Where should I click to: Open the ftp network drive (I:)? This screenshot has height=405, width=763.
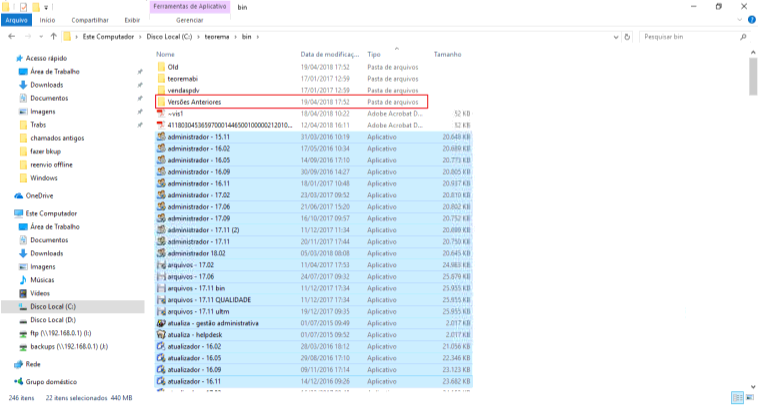click(60, 333)
